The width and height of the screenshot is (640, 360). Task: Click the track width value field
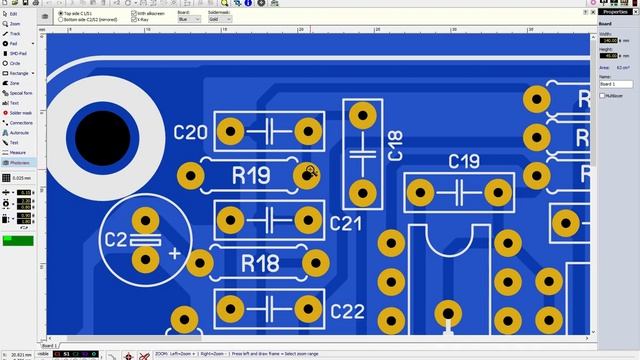pos(24,192)
